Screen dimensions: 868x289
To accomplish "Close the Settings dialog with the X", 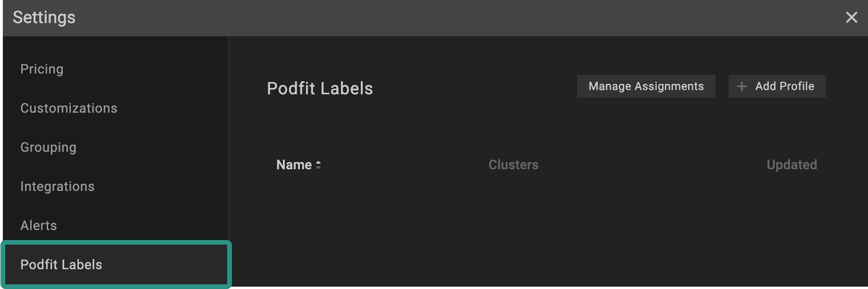I will (851, 17).
